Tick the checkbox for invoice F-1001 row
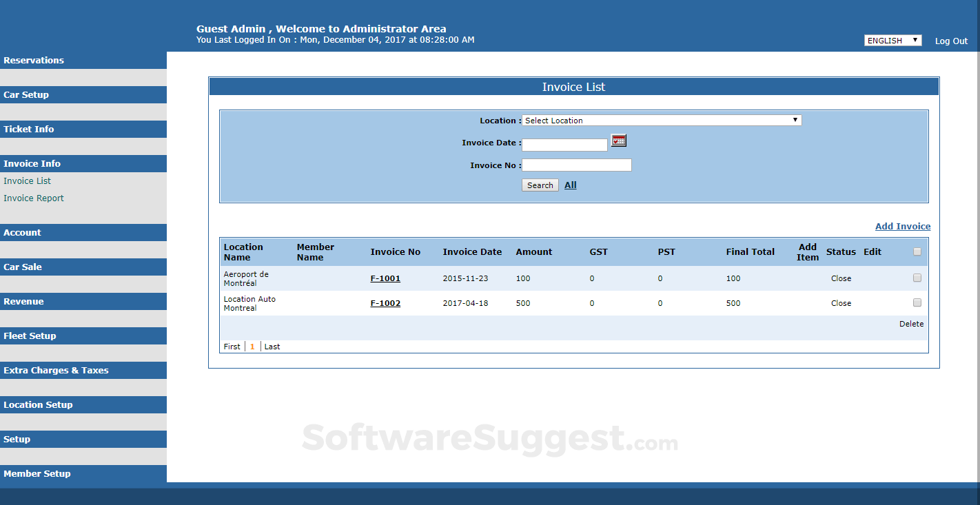The height and width of the screenshot is (505, 980). pos(917,278)
